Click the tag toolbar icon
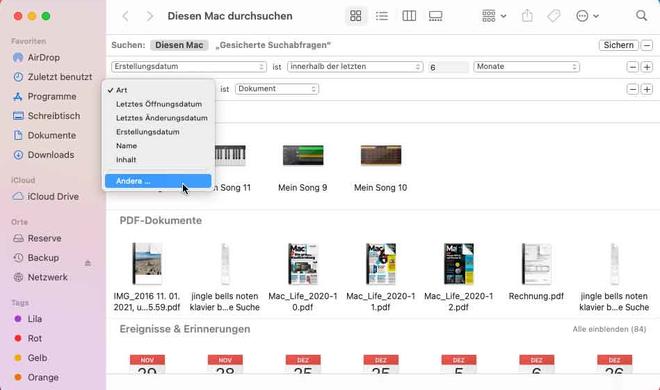The height and width of the screenshot is (390, 660). [554, 16]
